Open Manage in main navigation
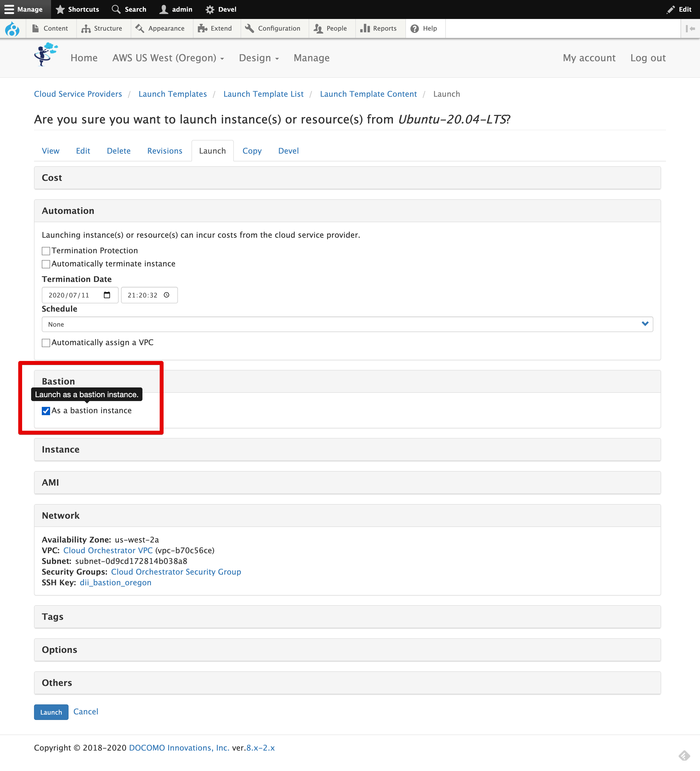 311,58
